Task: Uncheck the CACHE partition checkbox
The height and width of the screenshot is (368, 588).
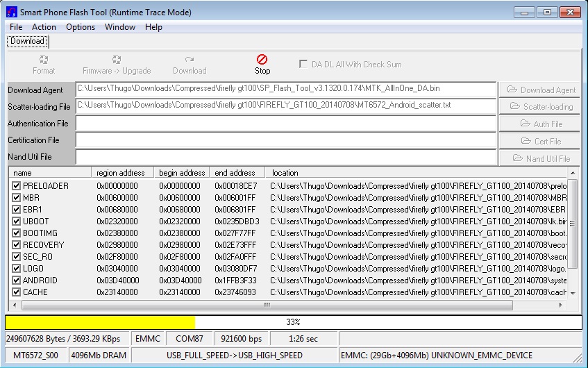Action: pyautogui.click(x=16, y=292)
